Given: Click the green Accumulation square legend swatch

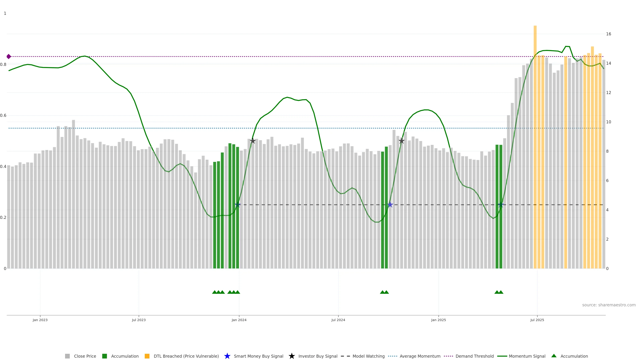Looking at the screenshot, I should [104, 356].
